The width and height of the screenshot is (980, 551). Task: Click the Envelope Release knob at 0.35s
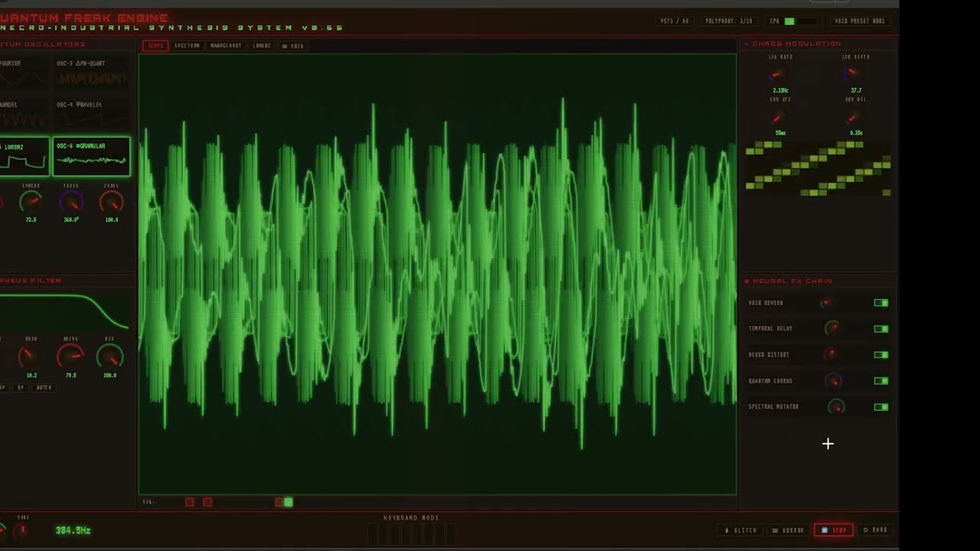[x=853, y=118]
